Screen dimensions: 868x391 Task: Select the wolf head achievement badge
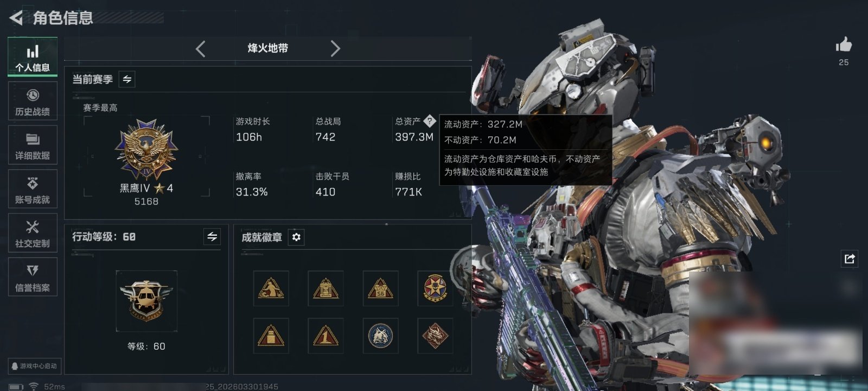point(380,336)
